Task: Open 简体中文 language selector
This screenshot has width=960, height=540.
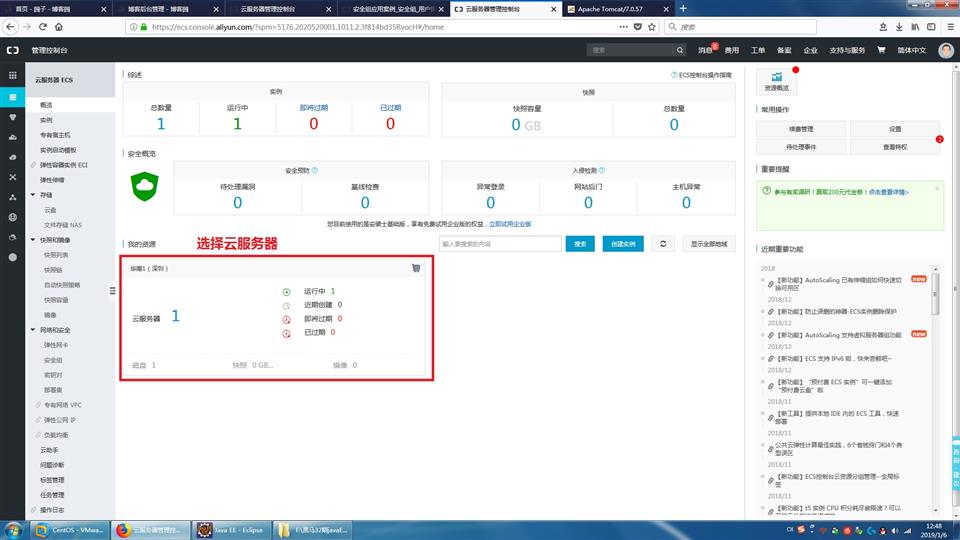Action: point(912,50)
